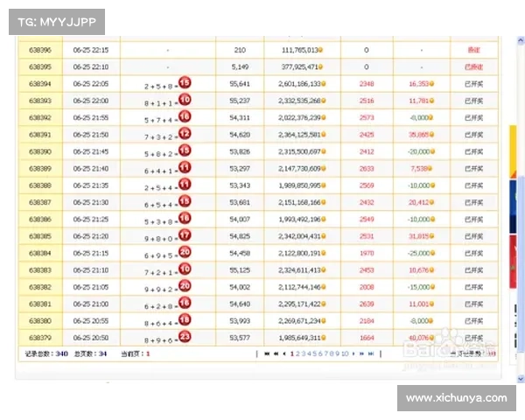Screen dimensions: 525x420
Task: Click pool amount 377,925,471
Action: click(299, 67)
